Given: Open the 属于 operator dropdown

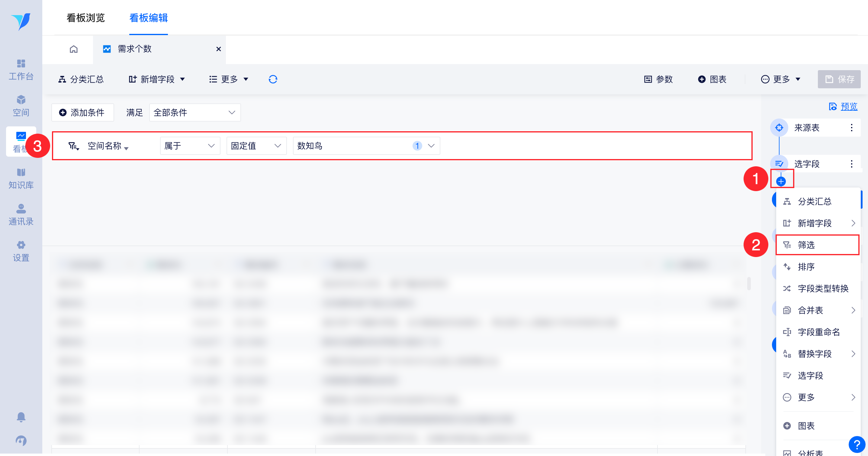Looking at the screenshot, I should pyautogui.click(x=190, y=146).
